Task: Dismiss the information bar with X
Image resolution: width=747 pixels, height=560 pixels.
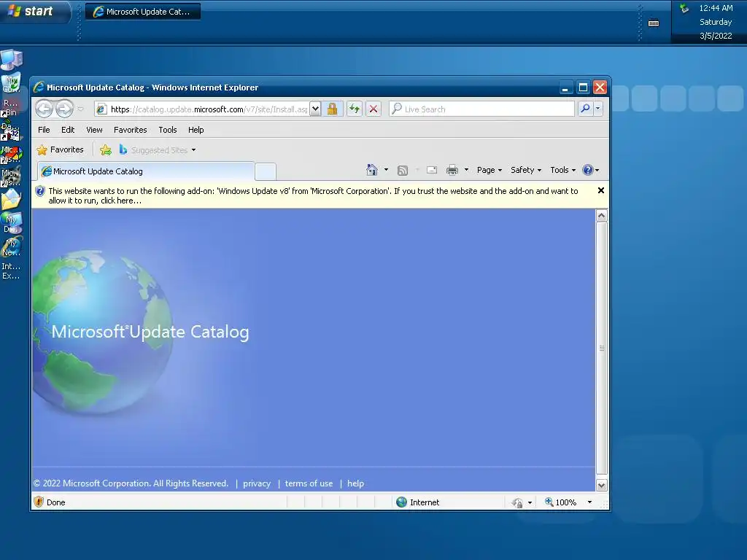Action: pyautogui.click(x=601, y=190)
